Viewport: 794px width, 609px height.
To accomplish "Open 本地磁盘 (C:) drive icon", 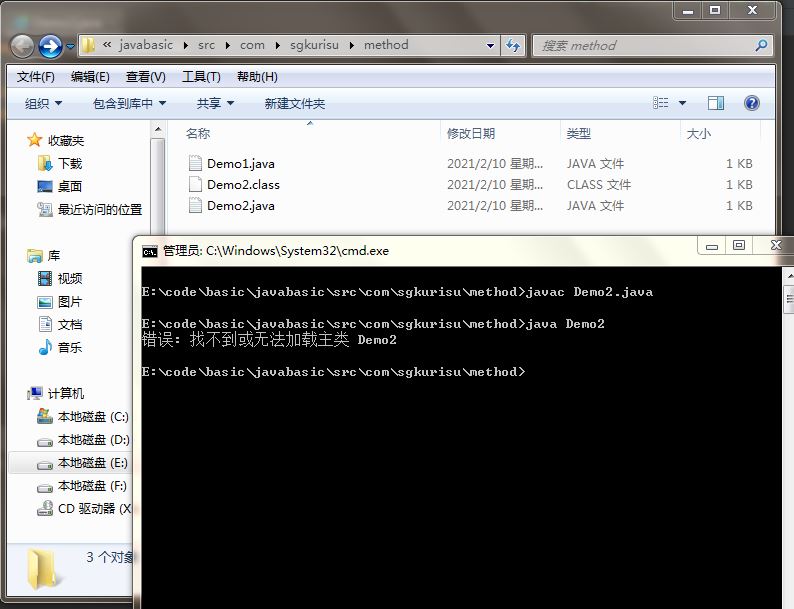I will (45, 416).
